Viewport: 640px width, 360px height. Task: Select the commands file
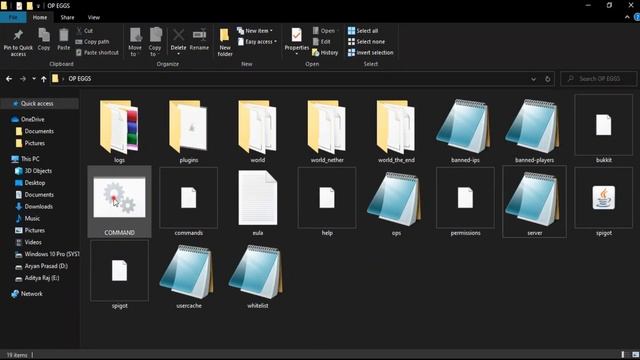point(189,202)
